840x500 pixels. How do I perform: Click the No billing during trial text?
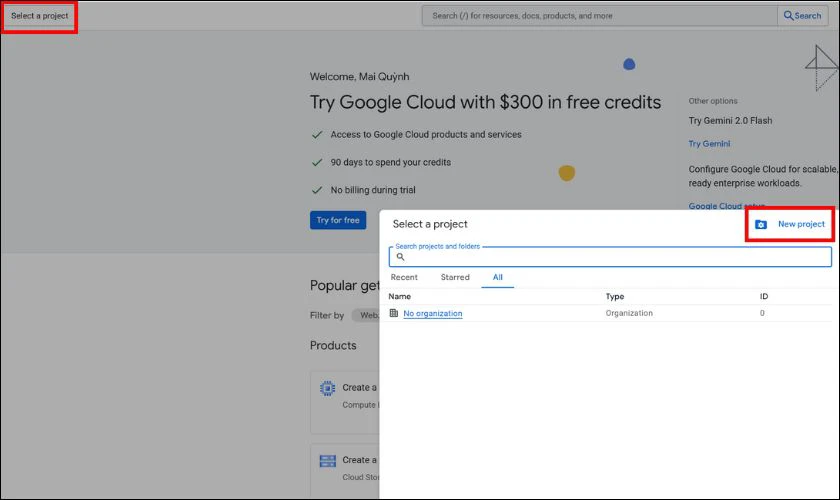coord(373,190)
